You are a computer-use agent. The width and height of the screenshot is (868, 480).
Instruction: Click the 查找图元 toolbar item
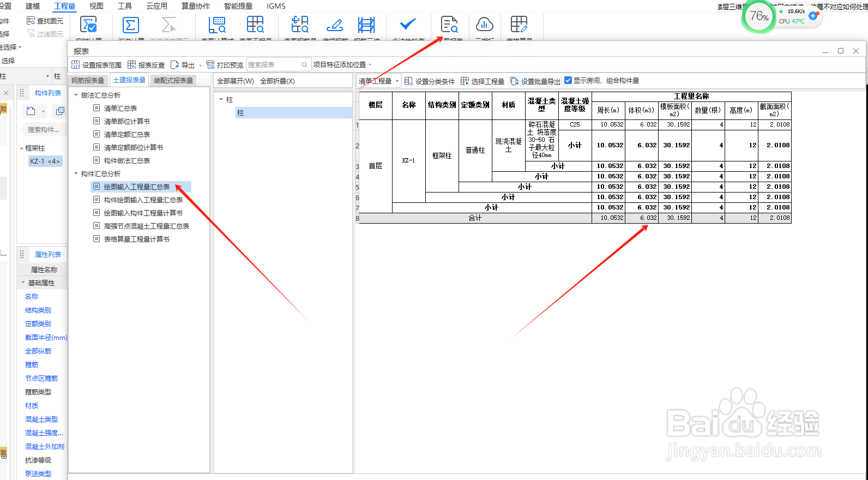45,21
